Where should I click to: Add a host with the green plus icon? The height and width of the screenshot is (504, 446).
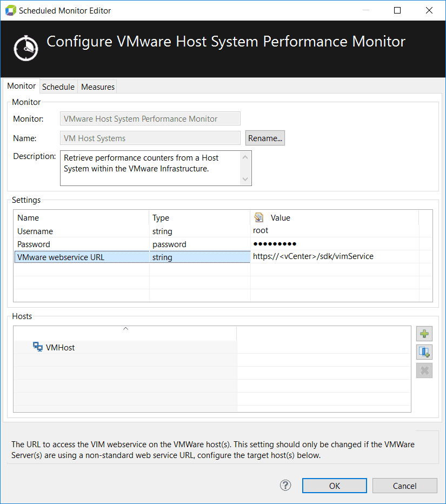(424, 334)
